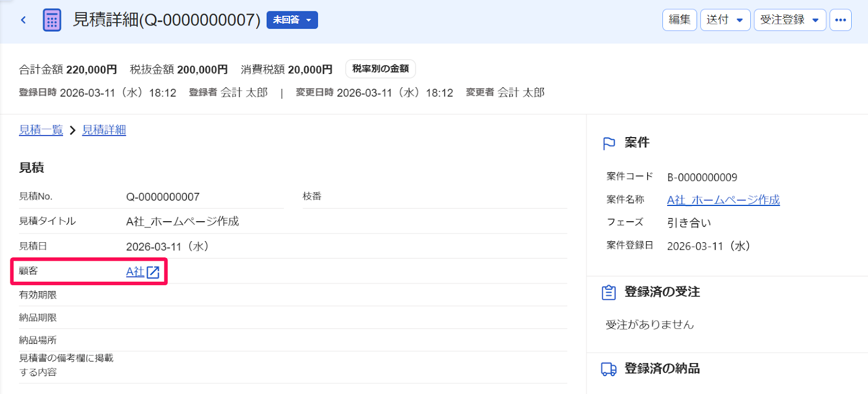Open the three-dots more options menu
This screenshot has height=394, width=868.
coord(840,20)
